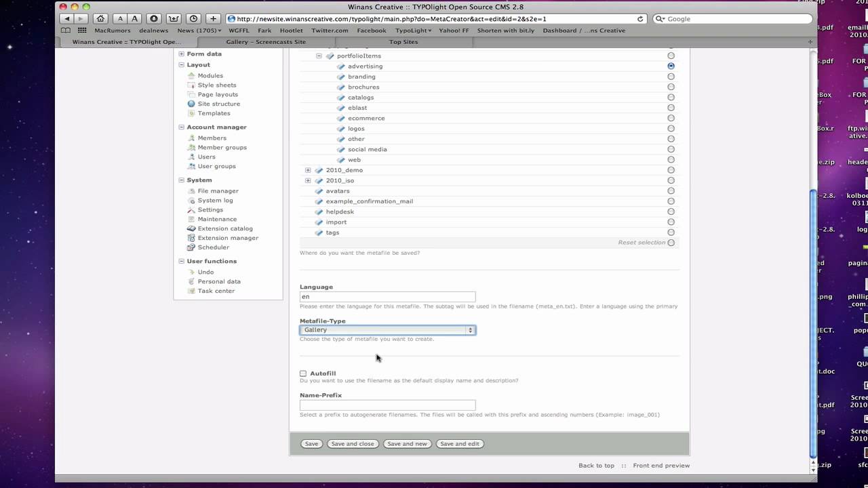This screenshot has width=868, height=488.
Task: Open Extension manager icon
Action: [x=191, y=238]
